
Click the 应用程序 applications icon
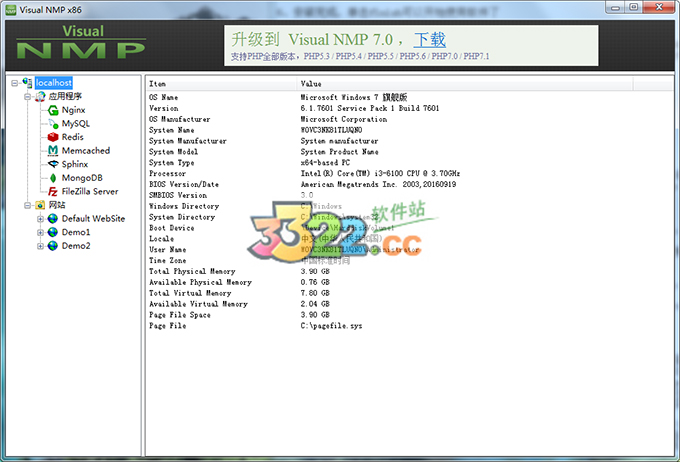(x=40, y=96)
